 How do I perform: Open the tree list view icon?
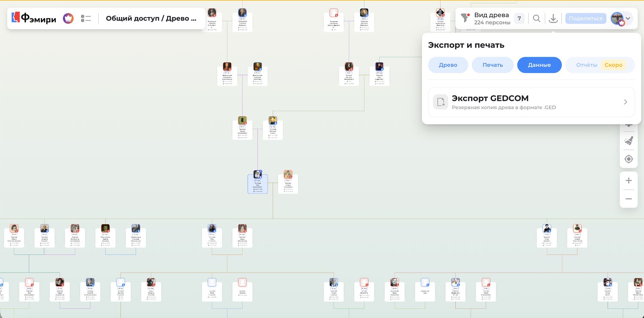[86, 18]
